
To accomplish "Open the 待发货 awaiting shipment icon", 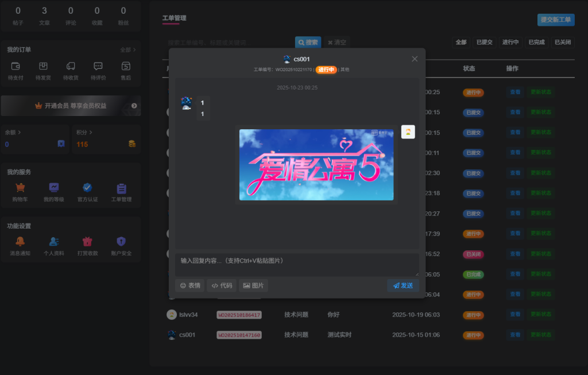I will pyautogui.click(x=43, y=67).
